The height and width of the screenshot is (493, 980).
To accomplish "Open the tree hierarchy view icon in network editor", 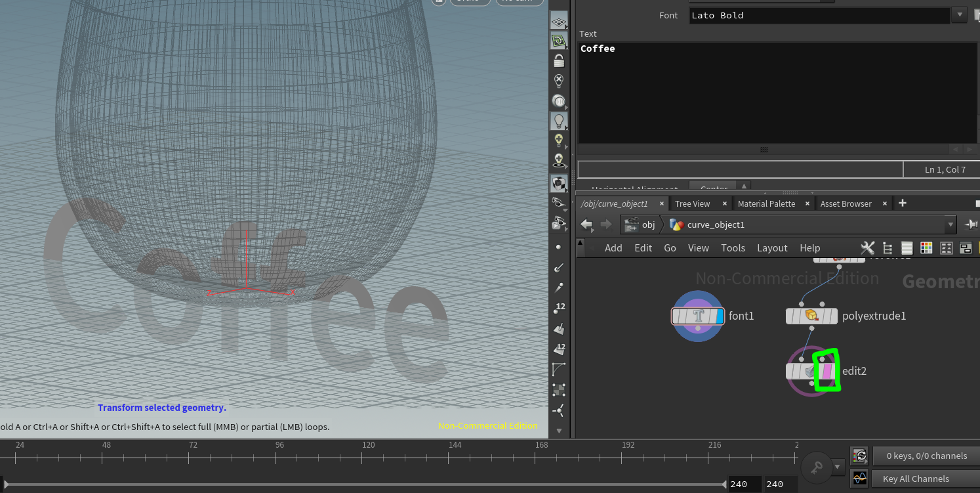I will 888,248.
